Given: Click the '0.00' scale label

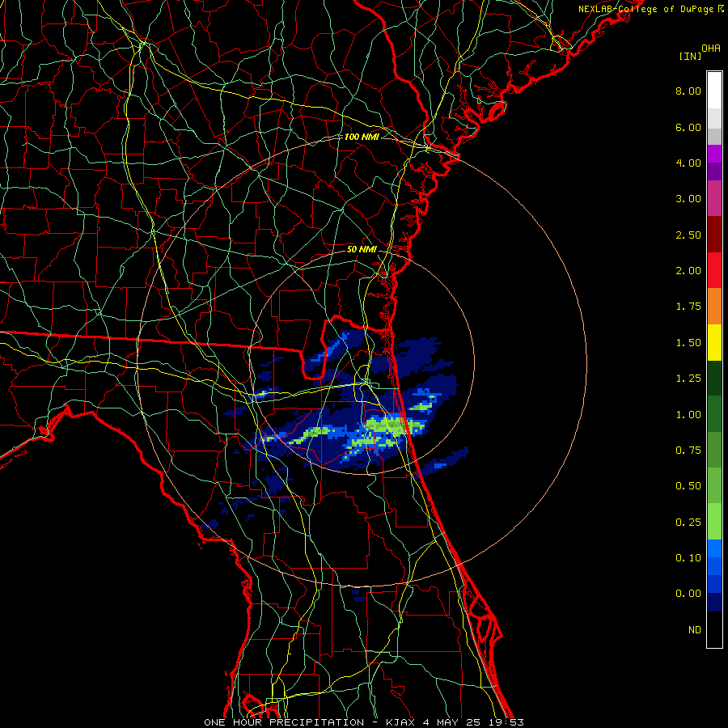Looking at the screenshot, I should 688,594.
